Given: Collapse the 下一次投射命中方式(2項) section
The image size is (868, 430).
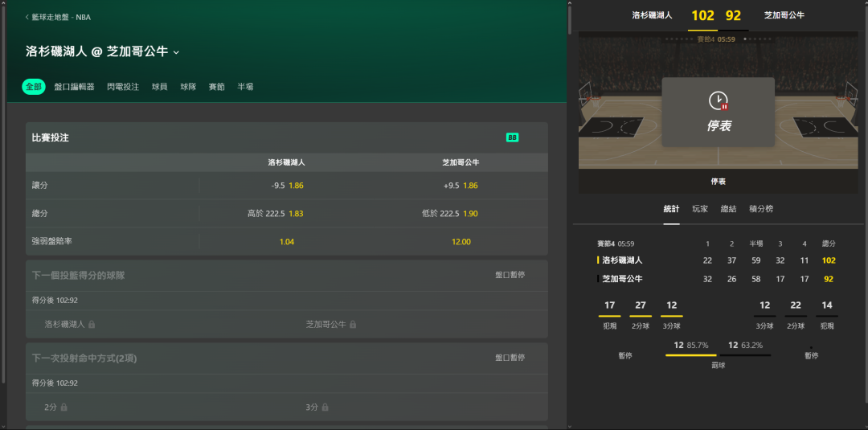Looking at the screenshot, I should (287, 358).
